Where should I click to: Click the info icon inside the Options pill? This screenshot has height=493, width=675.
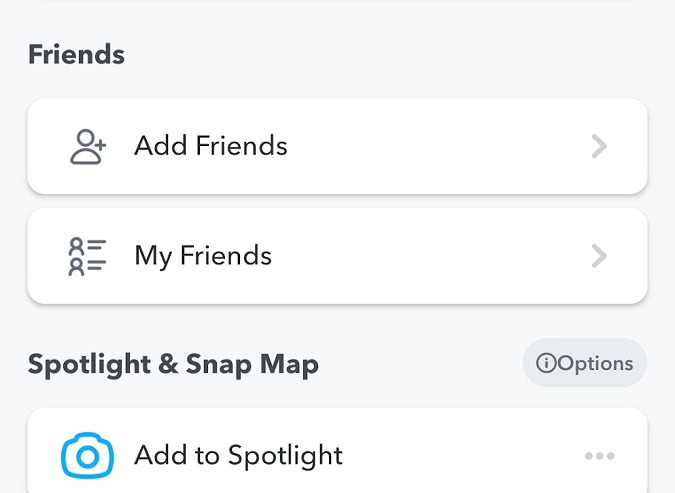(x=546, y=364)
